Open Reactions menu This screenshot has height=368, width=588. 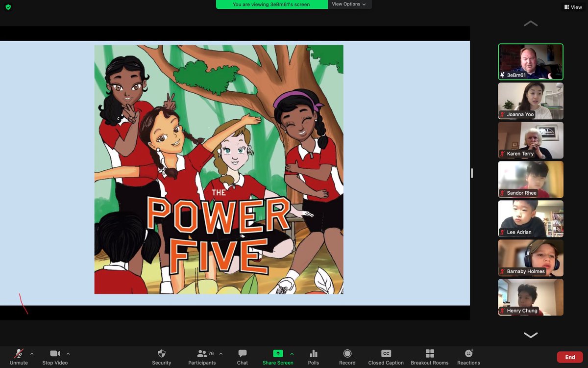[x=469, y=357]
